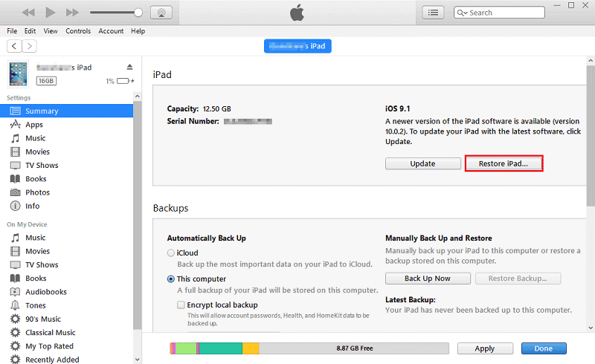Click the blue iPad device tab

click(297, 46)
